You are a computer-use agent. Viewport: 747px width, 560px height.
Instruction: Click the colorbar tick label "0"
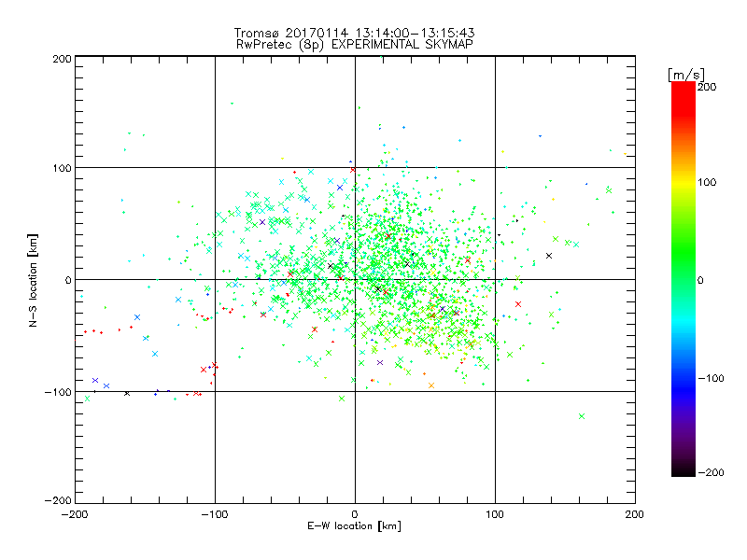click(x=700, y=280)
